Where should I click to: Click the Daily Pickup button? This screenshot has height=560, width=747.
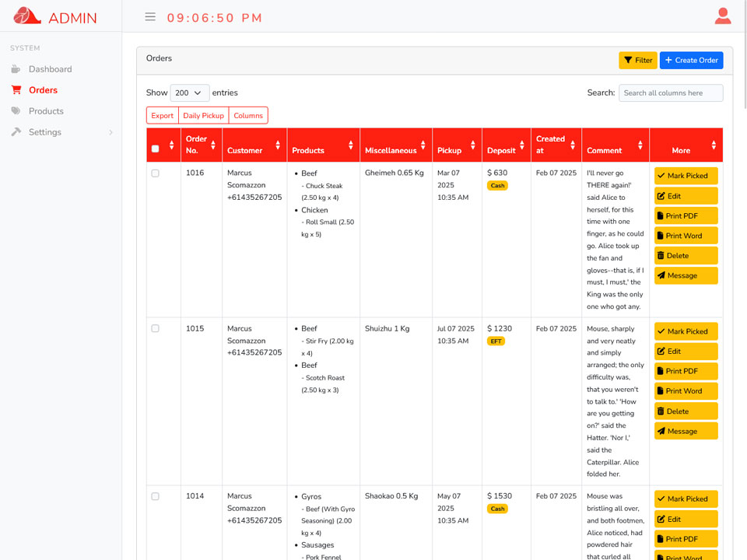point(203,116)
